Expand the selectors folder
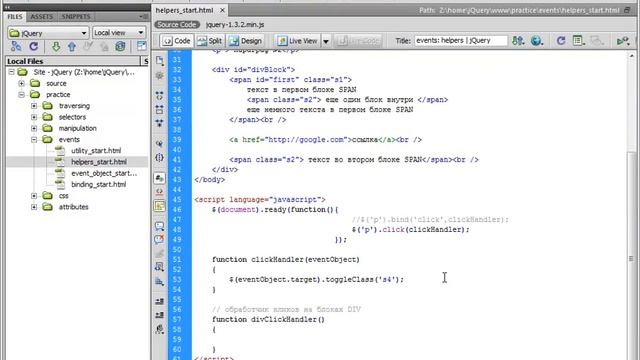The width and height of the screenshot is (640, 360). click(x=34, y=117)
